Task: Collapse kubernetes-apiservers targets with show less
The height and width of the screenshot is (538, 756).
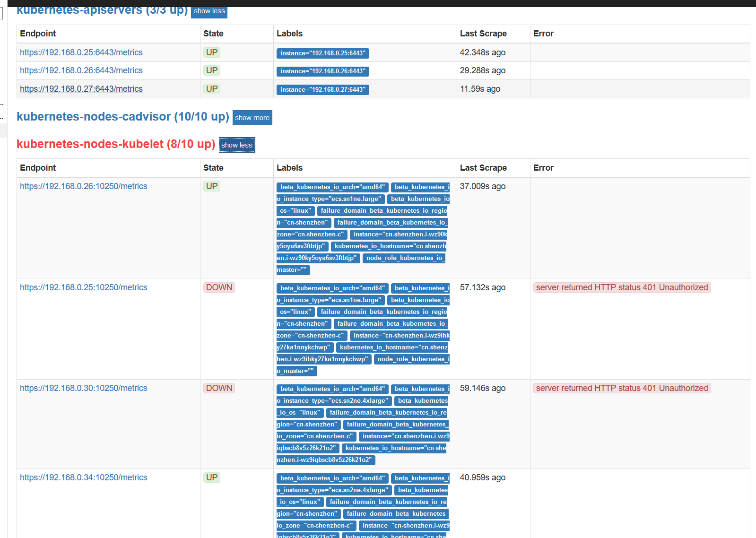Action: [209, 11]
